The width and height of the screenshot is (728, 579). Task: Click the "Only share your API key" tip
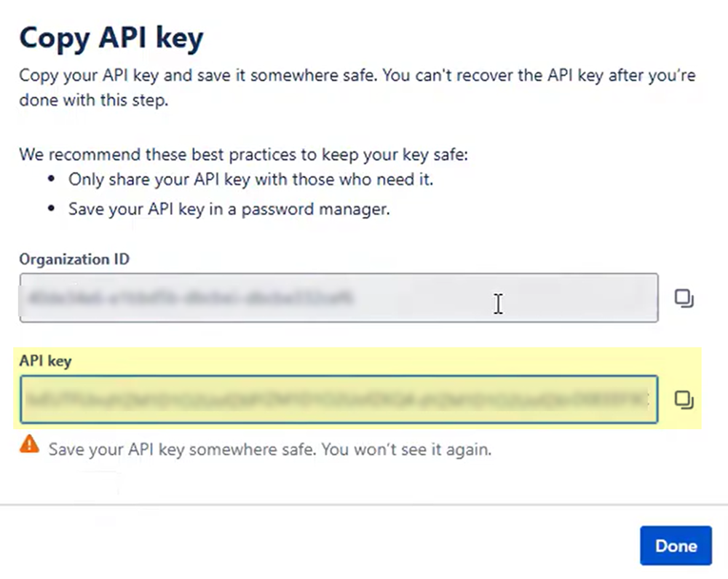[x=250, y=179]
